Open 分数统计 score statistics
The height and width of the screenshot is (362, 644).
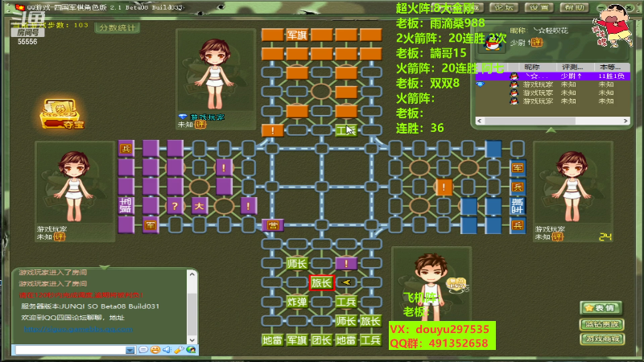point(117,27)
